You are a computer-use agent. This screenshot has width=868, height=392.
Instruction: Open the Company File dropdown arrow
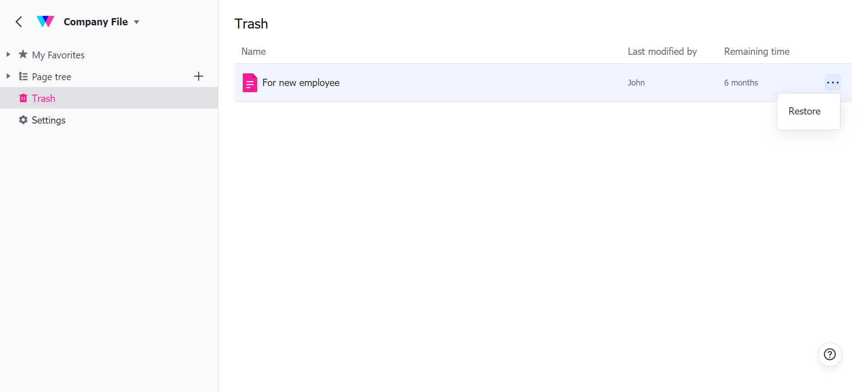pyautogui.click(x=137, y=22)
